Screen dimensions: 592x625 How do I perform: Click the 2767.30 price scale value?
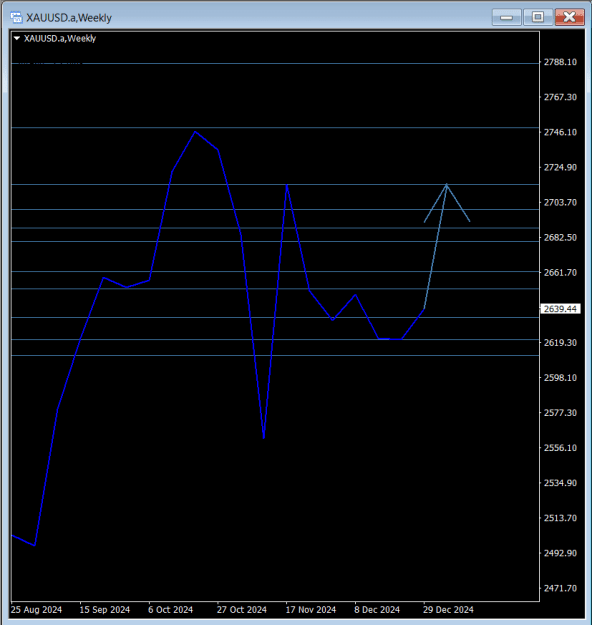560,97
